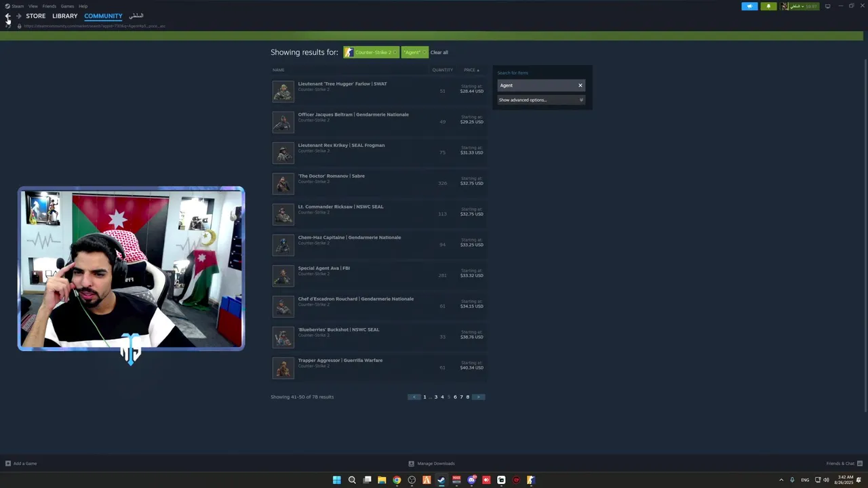Open Lieutenant 'Tree Hugger' Farlow SWAT thumbnail
Screen dimensions: 868x488
[283, 91]
